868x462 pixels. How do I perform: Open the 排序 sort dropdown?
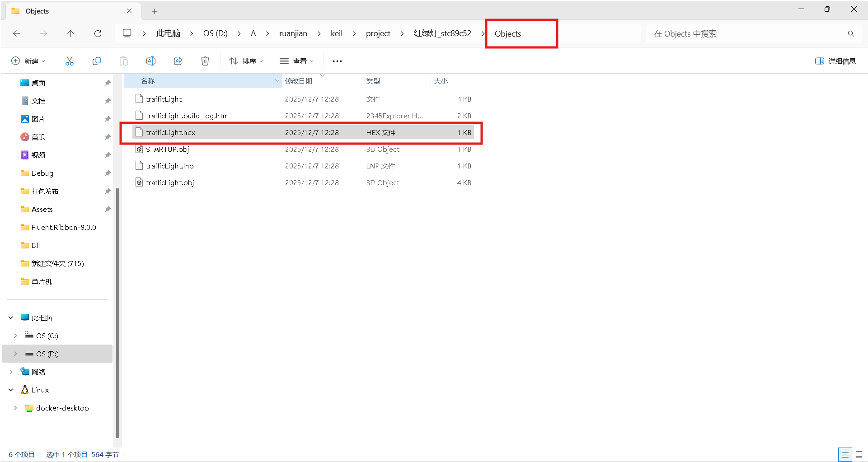click(246, 61)
